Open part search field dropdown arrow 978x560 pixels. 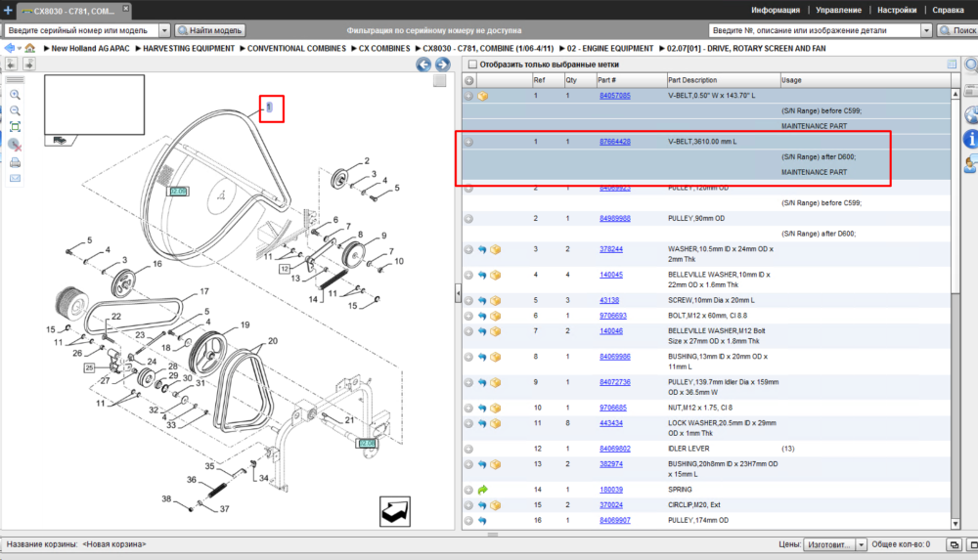pyautogui.click(x=926, y=30)
